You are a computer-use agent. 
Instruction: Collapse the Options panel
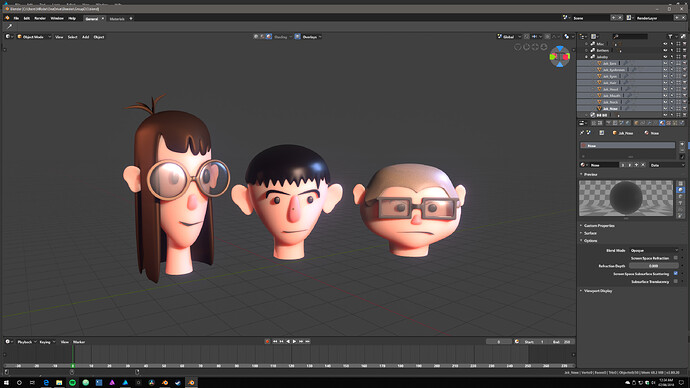click(590, 241)
